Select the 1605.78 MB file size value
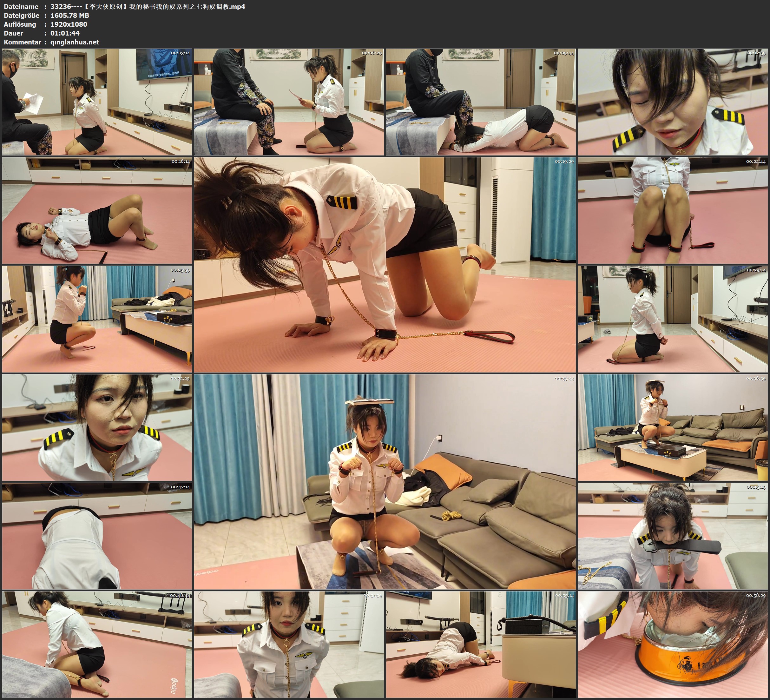This screenshot has width=770, height=700. 69,15
